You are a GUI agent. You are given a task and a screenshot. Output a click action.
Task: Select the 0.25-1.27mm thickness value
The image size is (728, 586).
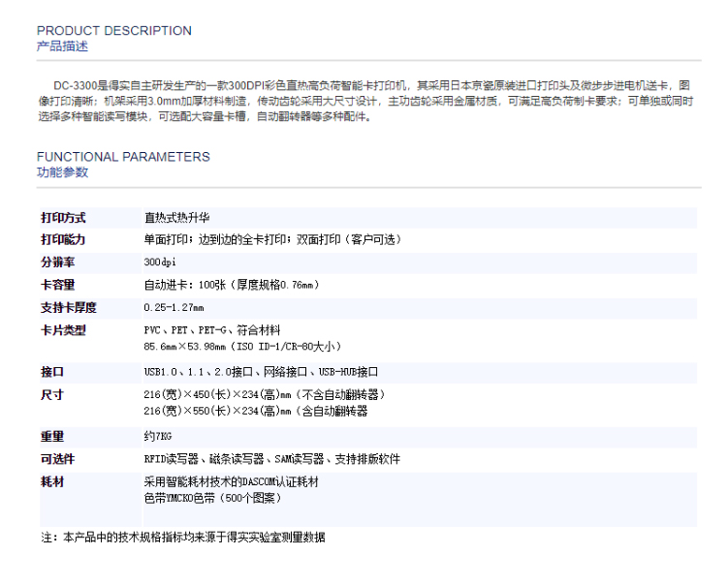coord(174,308)
